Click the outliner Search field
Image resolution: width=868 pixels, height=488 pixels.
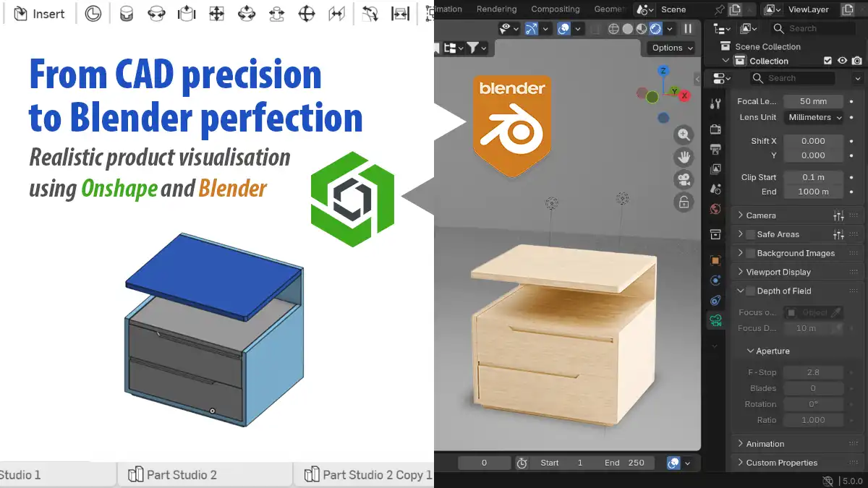click(x=814, y=28)
